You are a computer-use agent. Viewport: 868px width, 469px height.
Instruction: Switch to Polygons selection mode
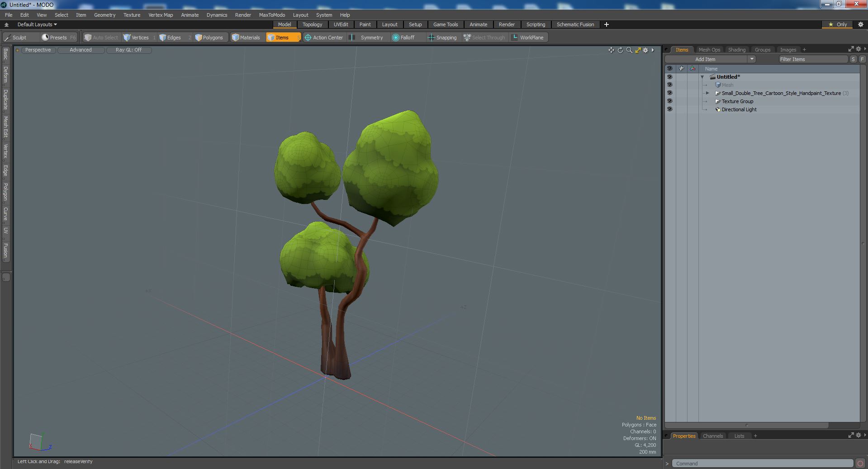[x=209, y=38]
